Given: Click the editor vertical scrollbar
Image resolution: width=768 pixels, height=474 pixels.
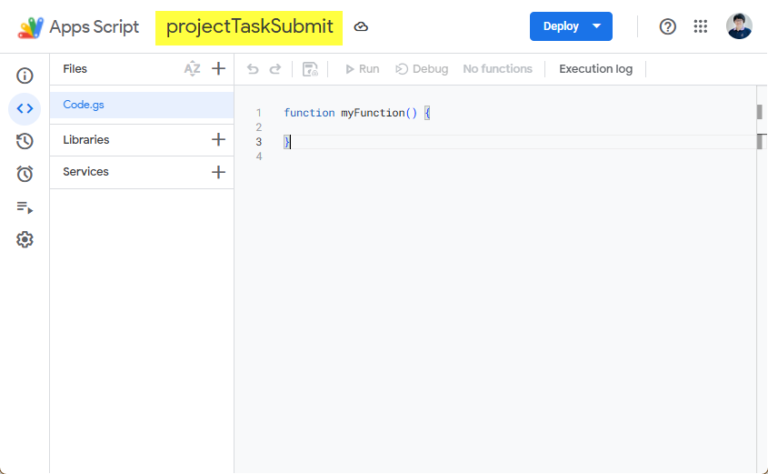Looking at the screenshot, I should [761, 279].
